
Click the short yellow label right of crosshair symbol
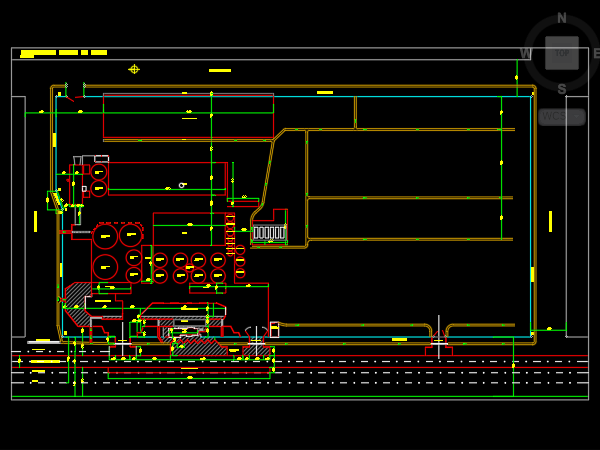coord(219,70)
